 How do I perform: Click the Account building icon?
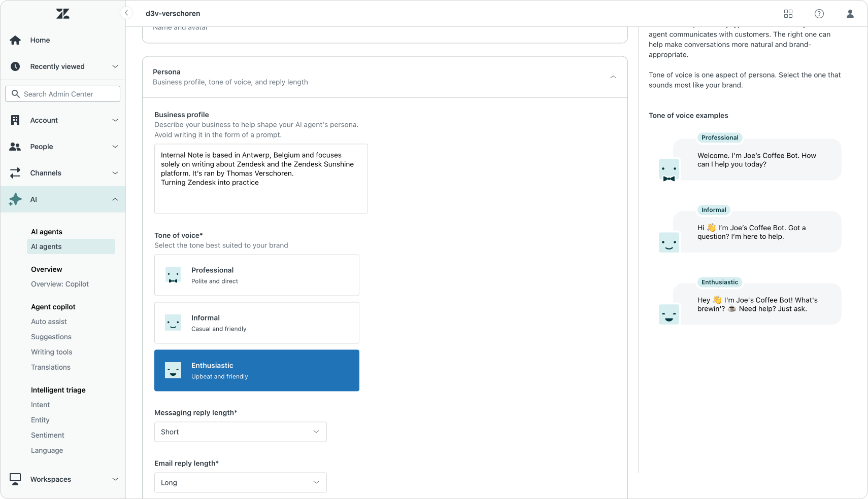pyautogui.click(x=15, y=120)
